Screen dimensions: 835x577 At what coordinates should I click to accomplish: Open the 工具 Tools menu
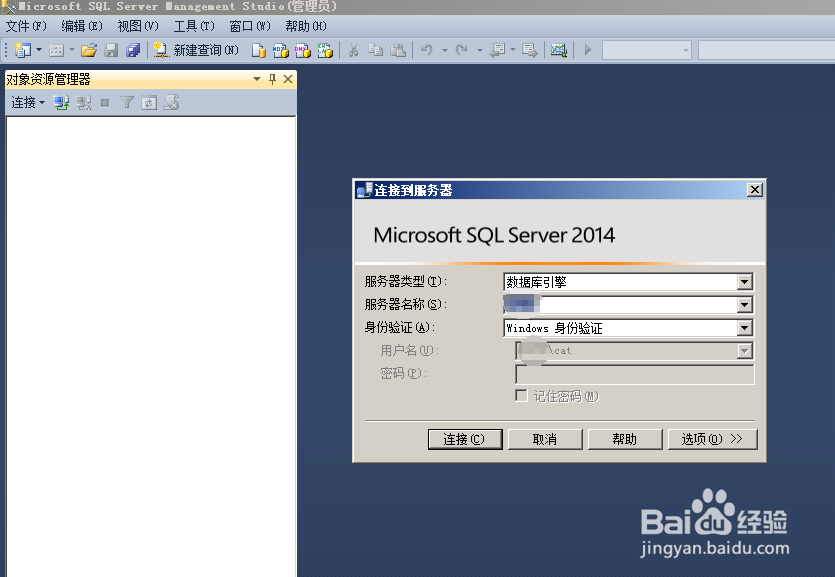(x=194, y=26)
